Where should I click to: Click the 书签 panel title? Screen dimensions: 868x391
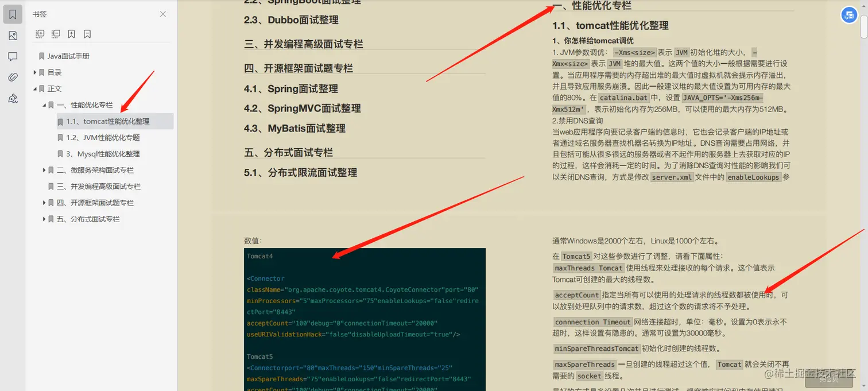[x=40, y=14]
